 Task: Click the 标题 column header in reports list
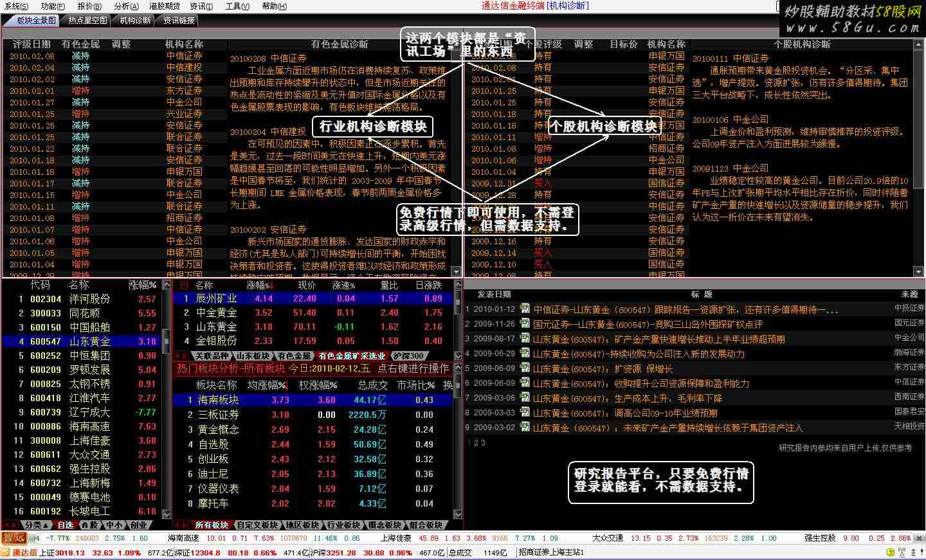click(702, 294)
